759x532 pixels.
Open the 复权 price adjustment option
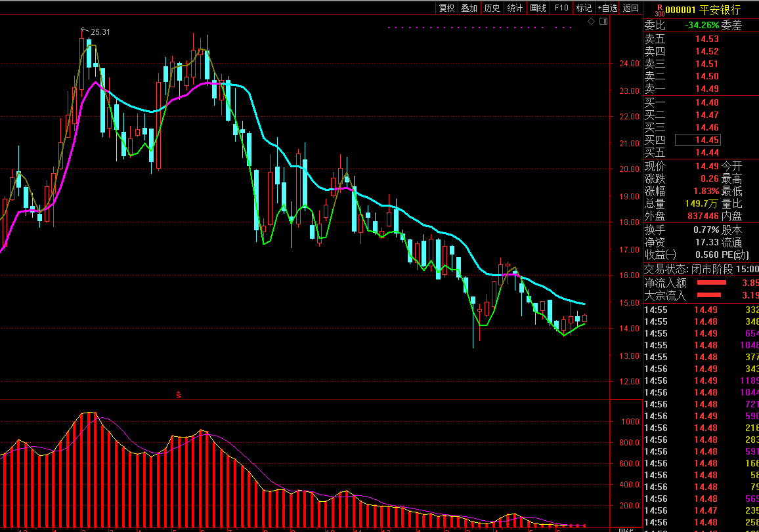(446, 8)
